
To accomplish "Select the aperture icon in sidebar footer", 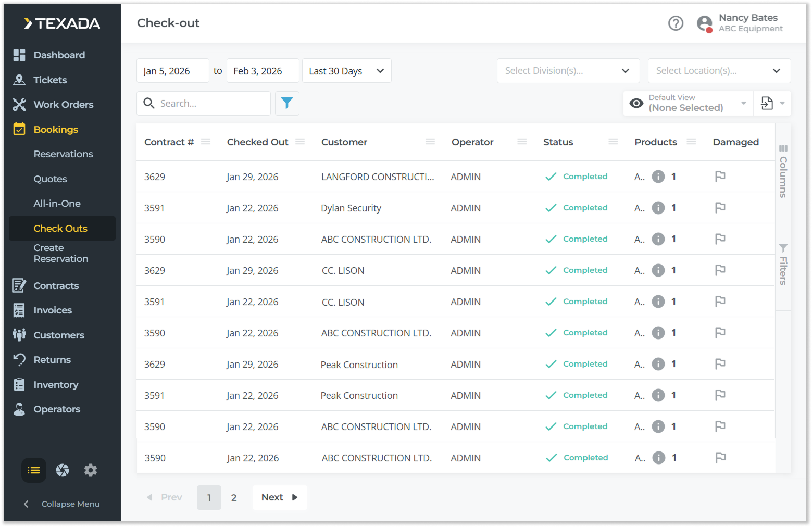I will [63, 470].
